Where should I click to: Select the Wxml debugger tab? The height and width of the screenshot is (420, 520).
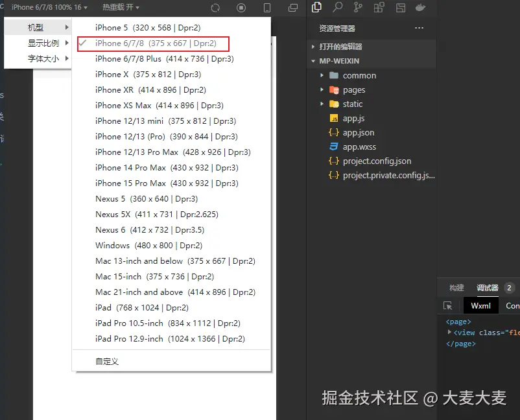480,306
